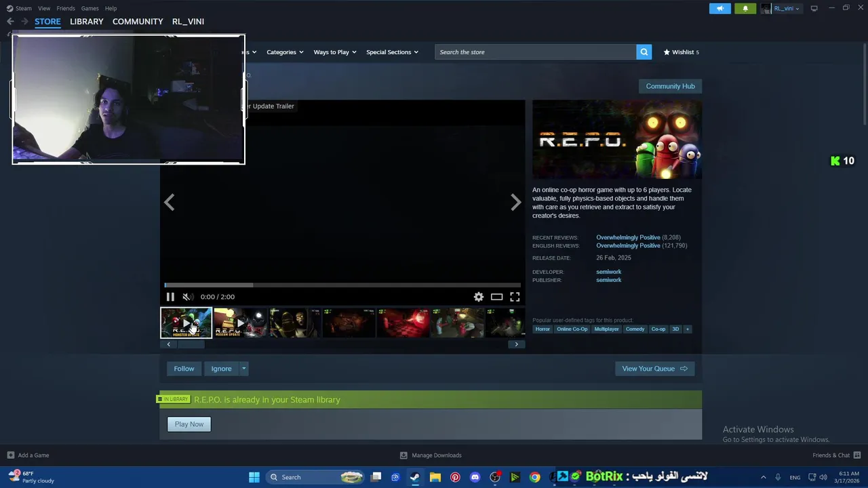
Task: Click the R.E.P.O. header capsule image
Action: coord(617,140)
